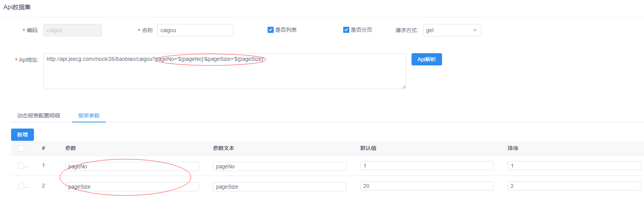Click the 请求方式 label
The height and width of the screenshot is (202, 644).
(407, 30)
